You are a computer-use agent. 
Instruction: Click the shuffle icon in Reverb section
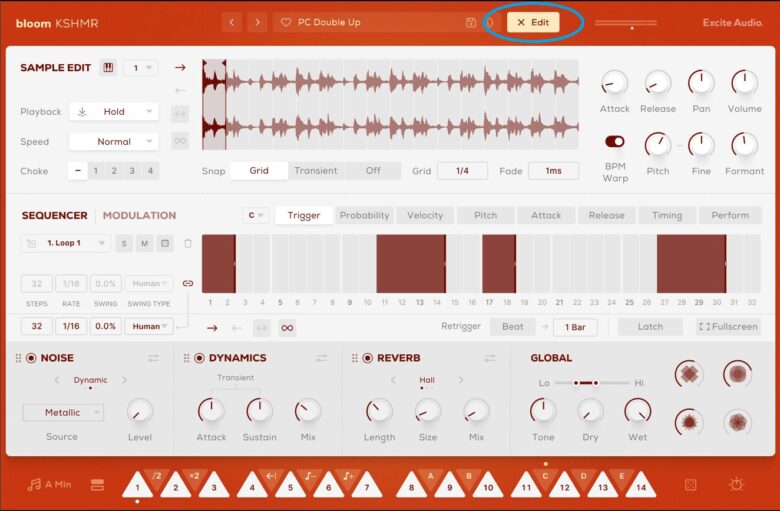[489, 358]
